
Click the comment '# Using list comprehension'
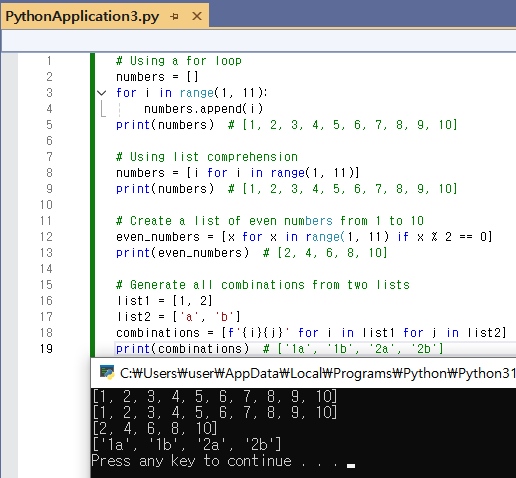click(207, 157)
